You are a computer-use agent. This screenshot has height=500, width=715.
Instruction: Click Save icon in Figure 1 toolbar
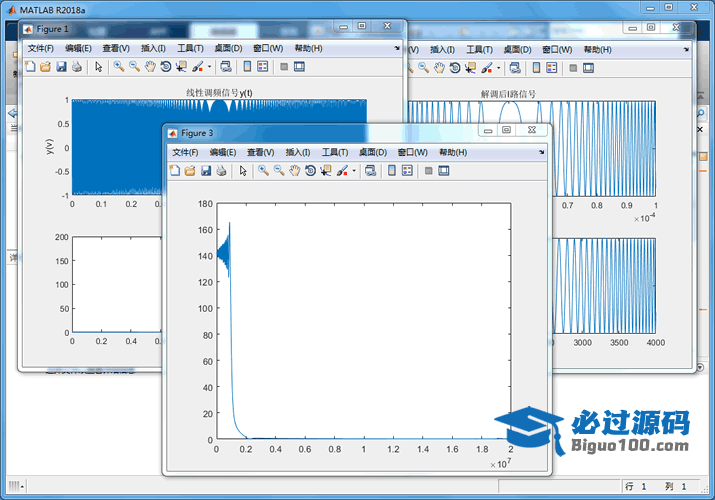coord(61,67)
